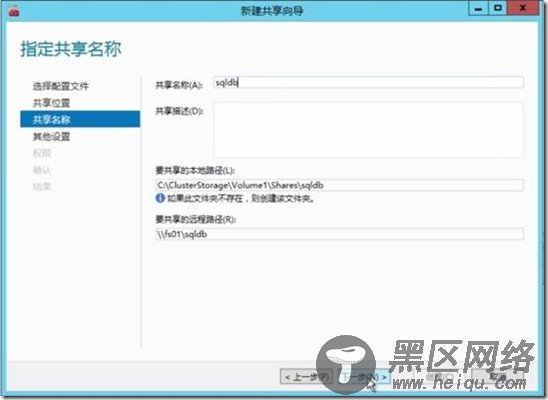The width and height of the screenshot is (548, 400).
Task: Click the 共享名称(A) label
Action: click(179, 85)
